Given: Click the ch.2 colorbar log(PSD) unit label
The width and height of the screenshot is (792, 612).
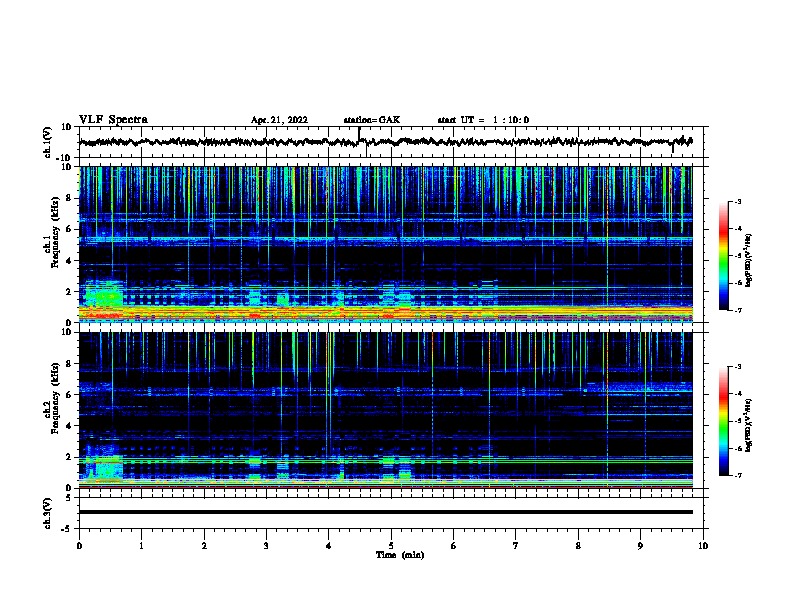Looking at the screenshot, I should pyautogui.click(x=749, y=425).
